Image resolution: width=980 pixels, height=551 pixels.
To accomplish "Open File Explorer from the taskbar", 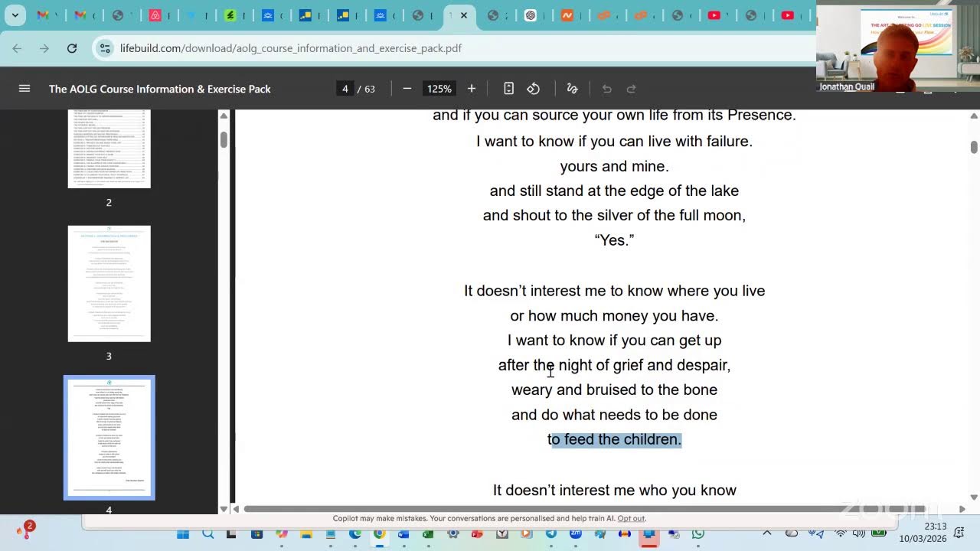I will point(306,533).
